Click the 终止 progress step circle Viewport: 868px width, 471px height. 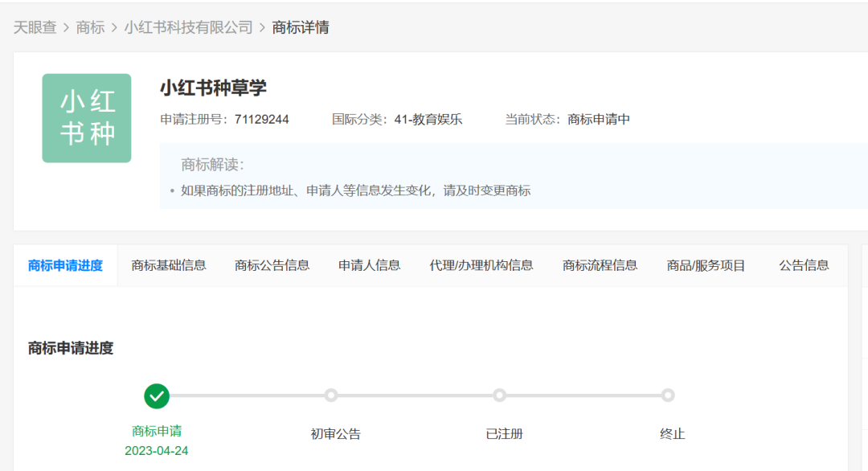[x=667, y=395]
